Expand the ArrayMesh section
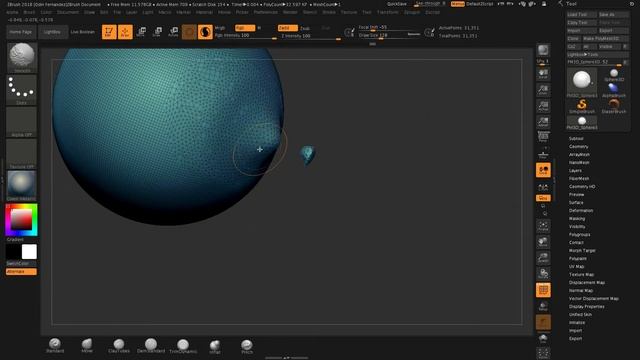 pyautogui.click(x=579, y=155)
